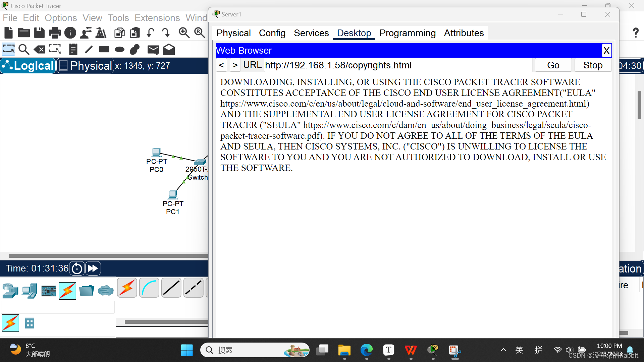
Task: Open the Tools menu
Action: pos(118,18)
